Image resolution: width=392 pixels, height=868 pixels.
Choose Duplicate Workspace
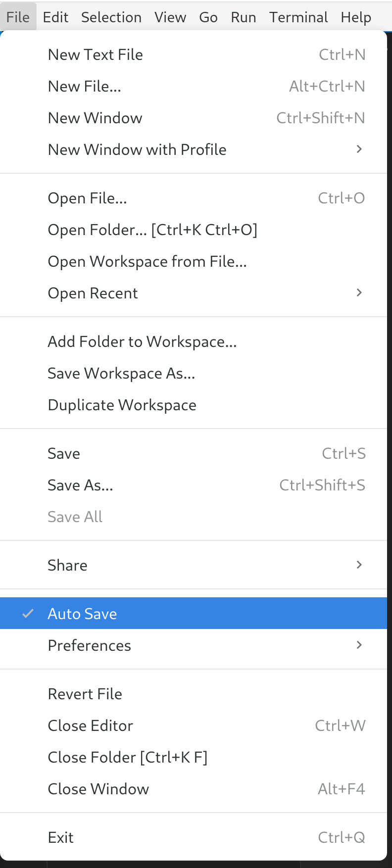122,405
